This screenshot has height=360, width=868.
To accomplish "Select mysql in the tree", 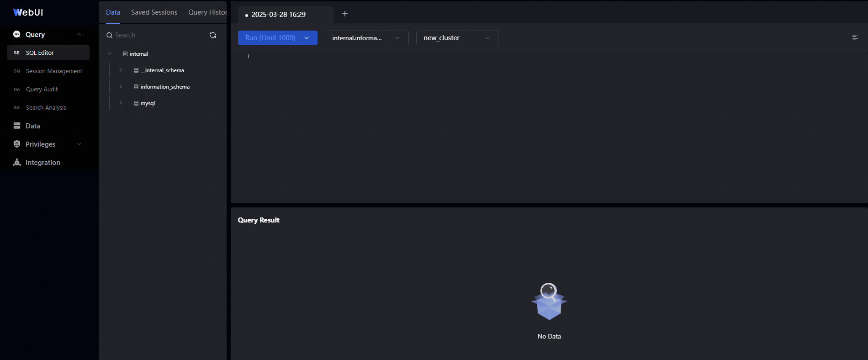I will pyautogui.click(x=148, y=103).
